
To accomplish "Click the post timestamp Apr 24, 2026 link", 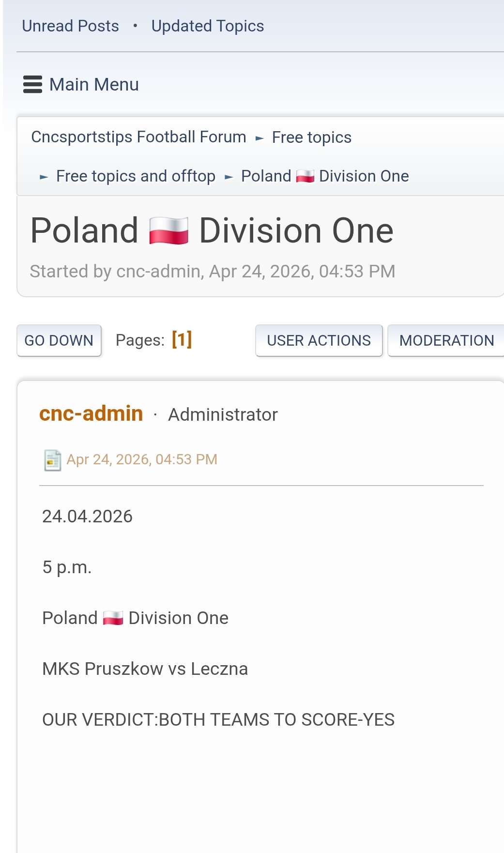I will pos(142,459).
